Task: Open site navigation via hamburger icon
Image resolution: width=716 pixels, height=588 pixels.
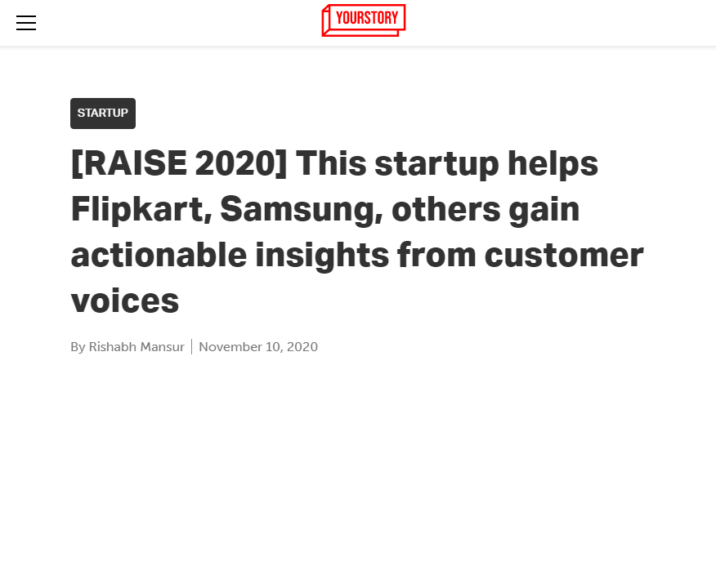Action: (25, 23)
